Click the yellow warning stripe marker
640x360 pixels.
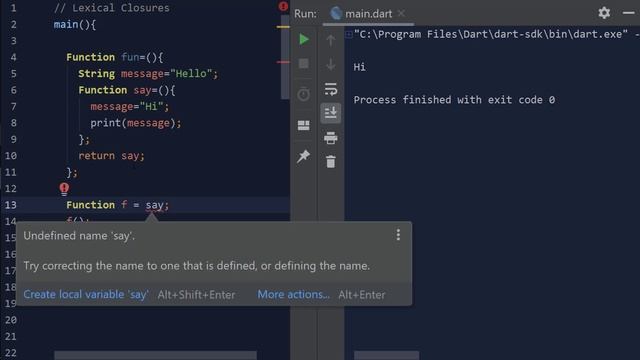[x=283, y=27]
